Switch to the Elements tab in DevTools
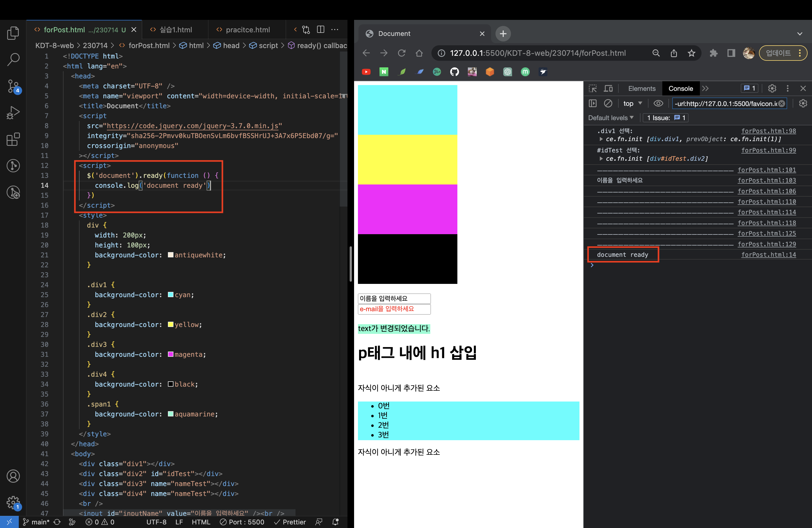This screenshot has height=528, width=812. pos(642,88)
